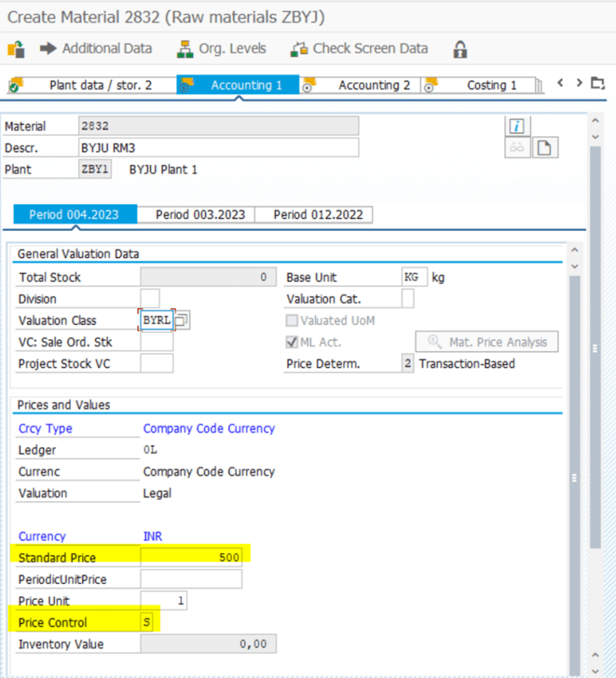Click the lock icon in the toolbar

coord(460,49)
